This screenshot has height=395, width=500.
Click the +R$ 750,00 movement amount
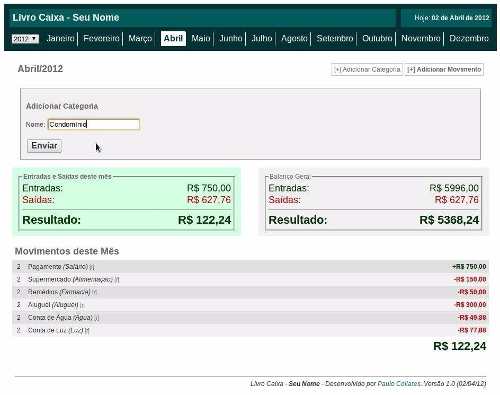click(469, 267)
